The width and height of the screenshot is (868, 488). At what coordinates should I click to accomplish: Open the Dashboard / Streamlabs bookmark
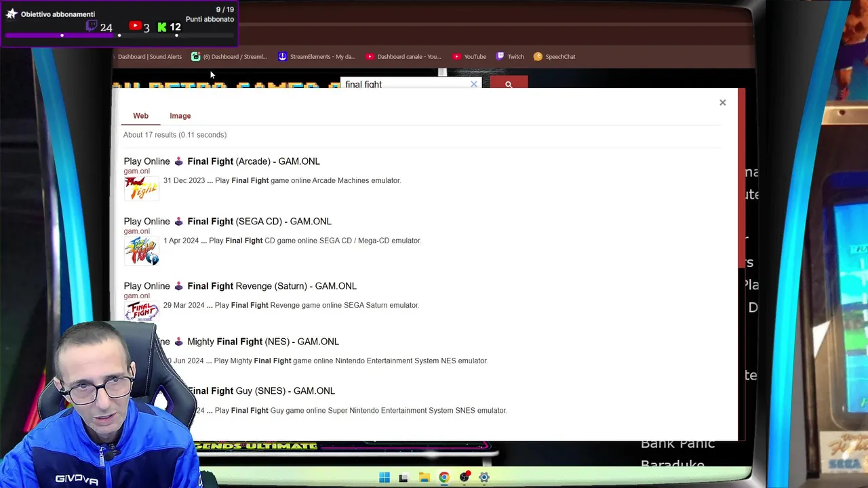[x=229, y=57]
